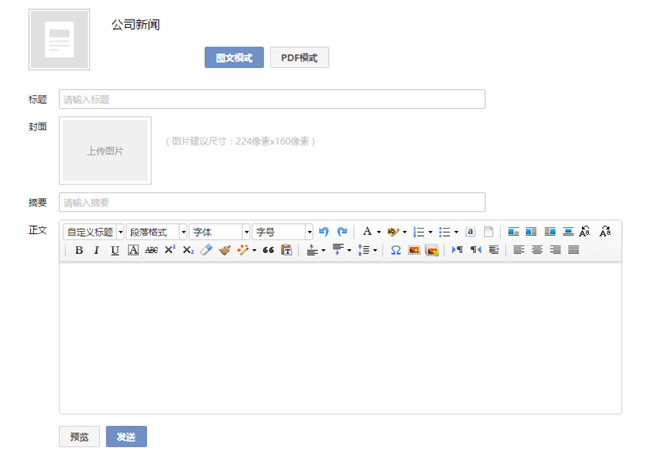Click select all icon with dotted 'a'
Viewport: 647px width, 462px height.
470,232
